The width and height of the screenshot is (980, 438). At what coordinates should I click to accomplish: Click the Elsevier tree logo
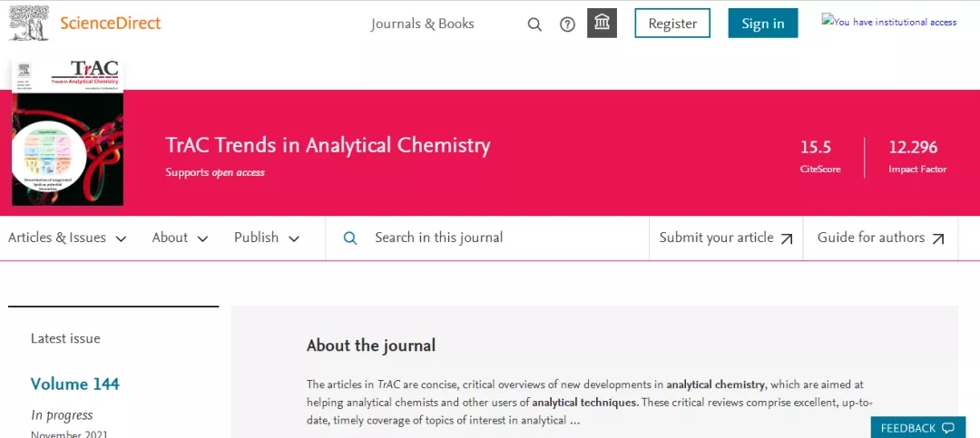point(29,23)
